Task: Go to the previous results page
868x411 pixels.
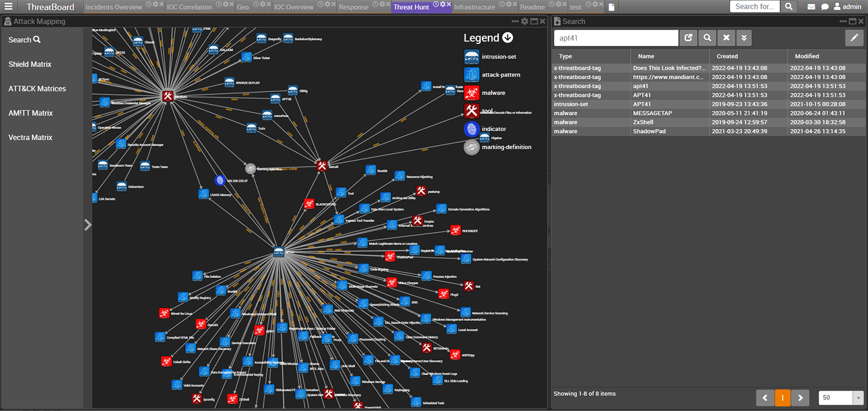Action: pos(765,398)
